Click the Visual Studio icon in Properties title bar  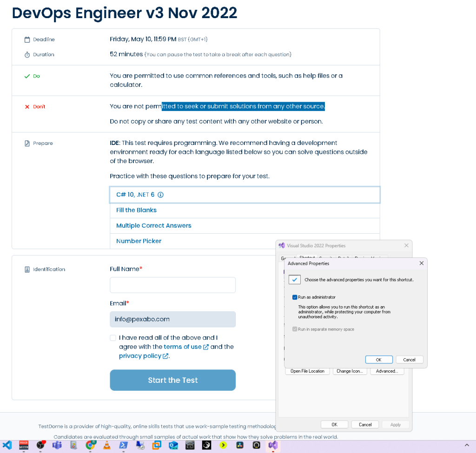point(282,245)
